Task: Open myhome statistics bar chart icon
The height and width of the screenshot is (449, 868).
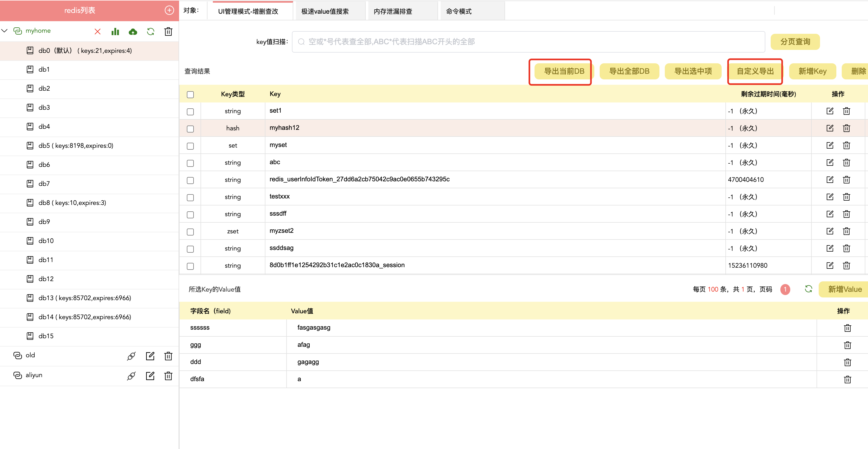Action: click(115, 31)
